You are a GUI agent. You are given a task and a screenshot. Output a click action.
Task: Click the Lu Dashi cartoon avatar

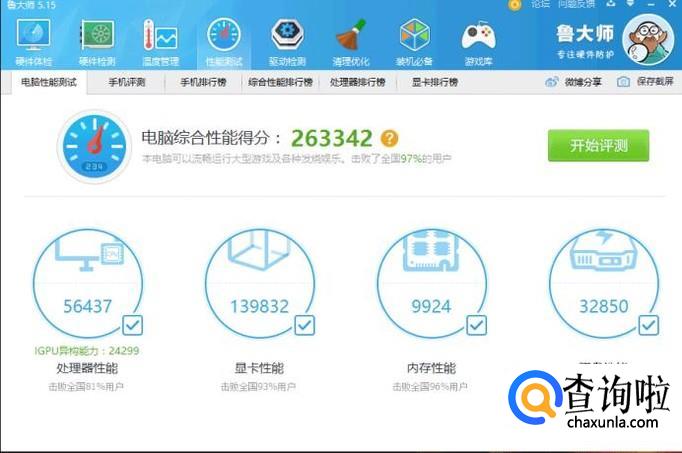[648, 40]
